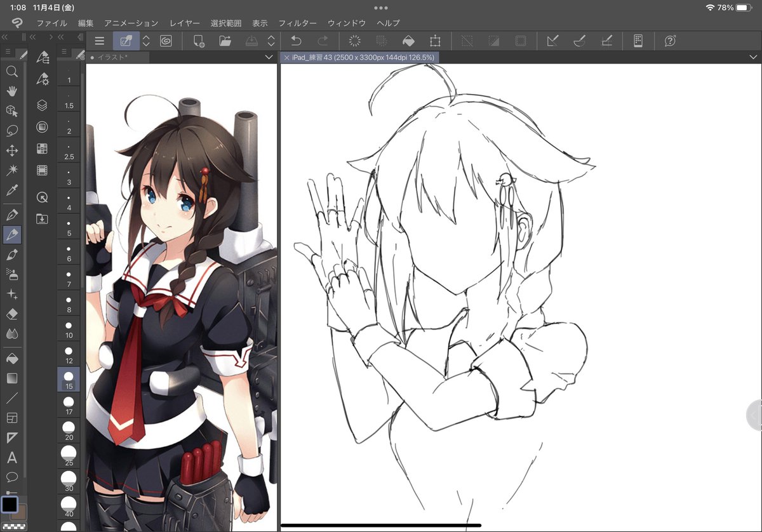
Task: Open the Navigator palette icon
Action: click(x=43, y=197)
